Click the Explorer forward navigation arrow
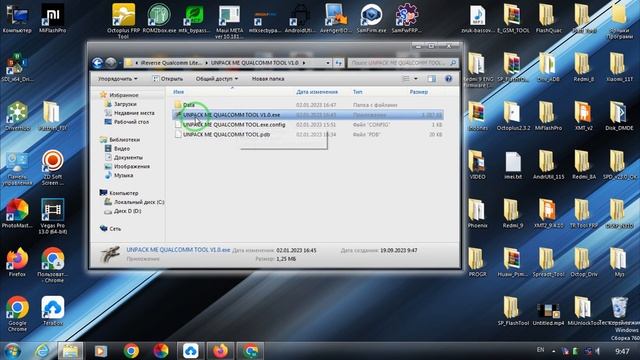640x360 pixels. pyautogui.click(x=111, y=63)
